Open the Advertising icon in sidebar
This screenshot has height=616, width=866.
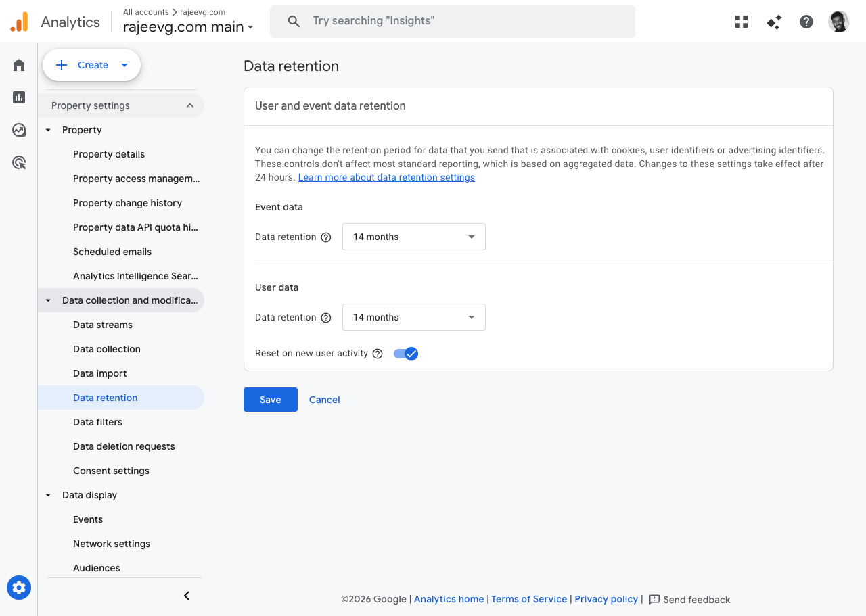(19, 162)
